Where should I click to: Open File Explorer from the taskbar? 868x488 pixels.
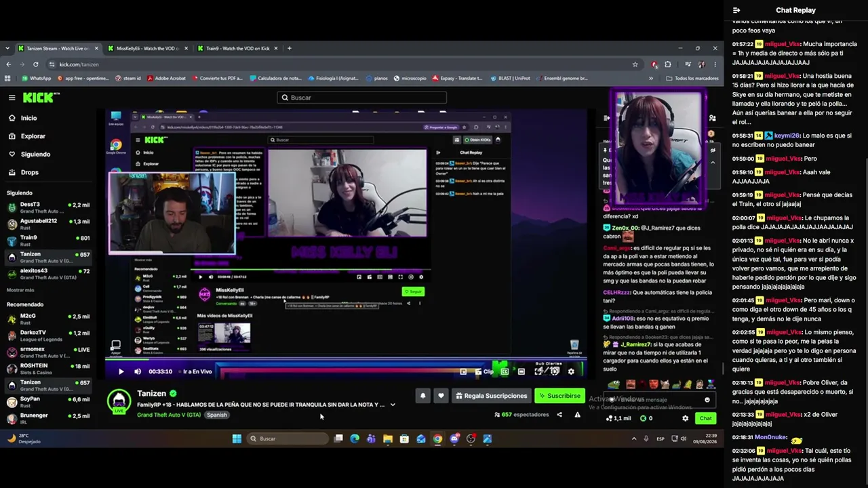(388, 439)
